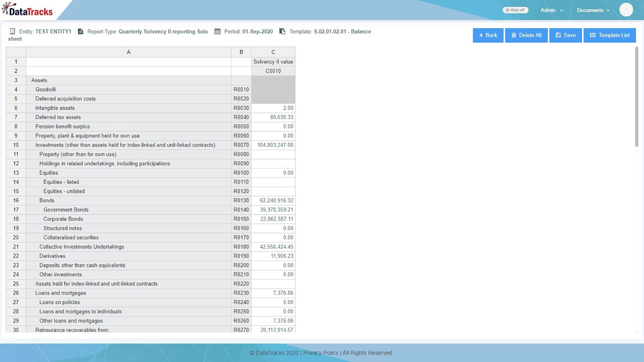
Task: Click the DataTracks logo
Action: 28,10
